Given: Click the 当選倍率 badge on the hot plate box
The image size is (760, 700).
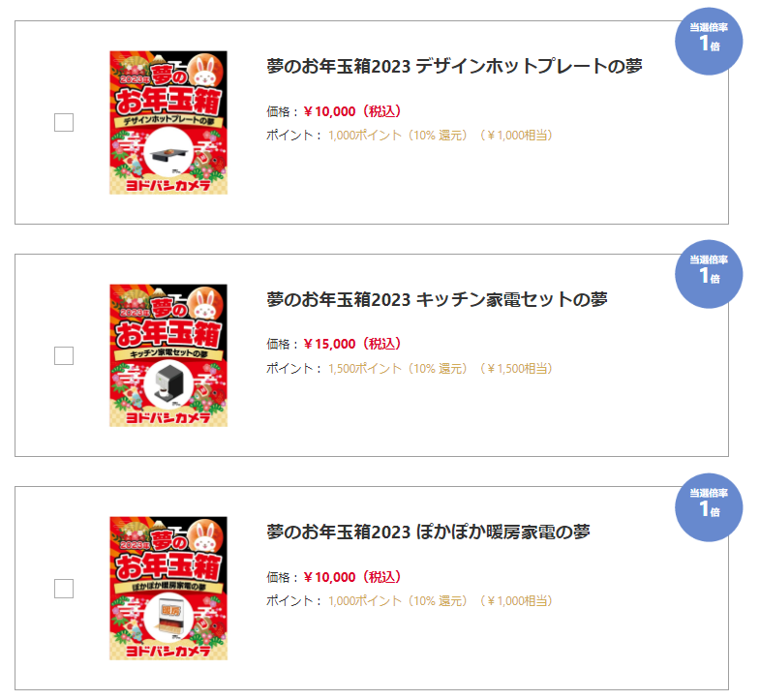Looking at the screenshot, I should (709, 42).
